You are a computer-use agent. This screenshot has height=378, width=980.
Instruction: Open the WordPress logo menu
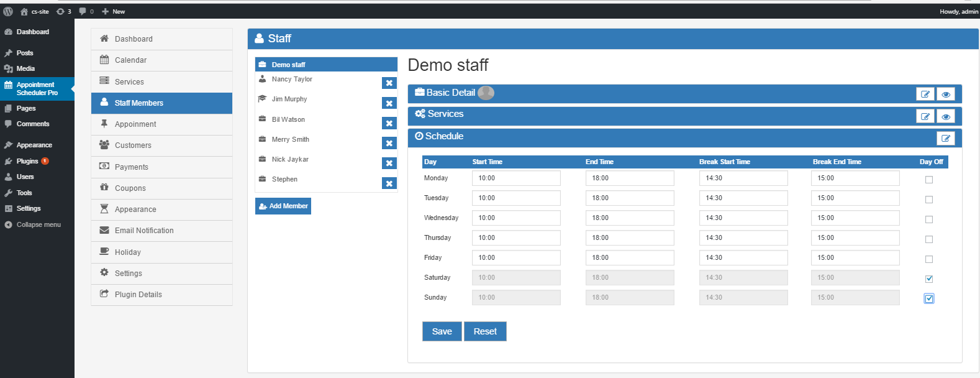point(8,11)
